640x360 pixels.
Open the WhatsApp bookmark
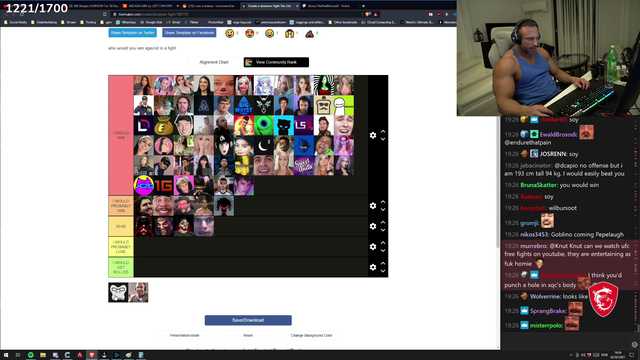[x=126, y=22]
